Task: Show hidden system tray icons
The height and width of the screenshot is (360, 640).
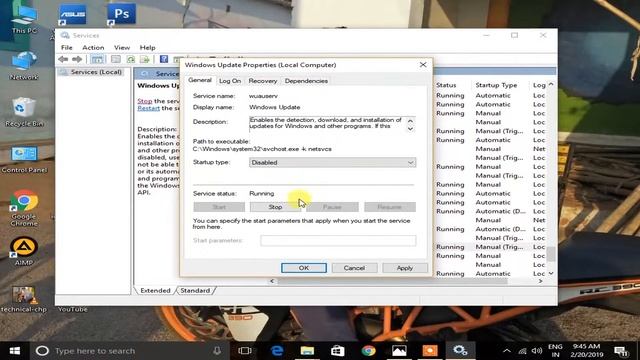Action: 507,351
